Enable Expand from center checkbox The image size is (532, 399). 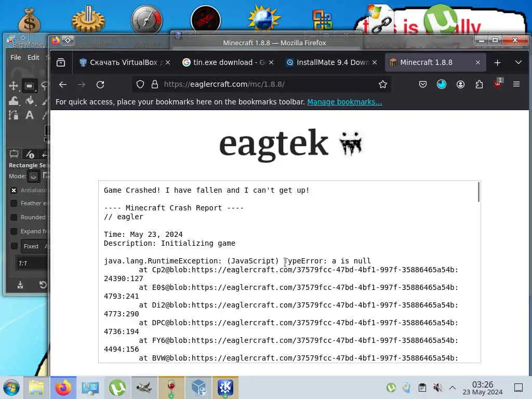[x=14, y=231]
